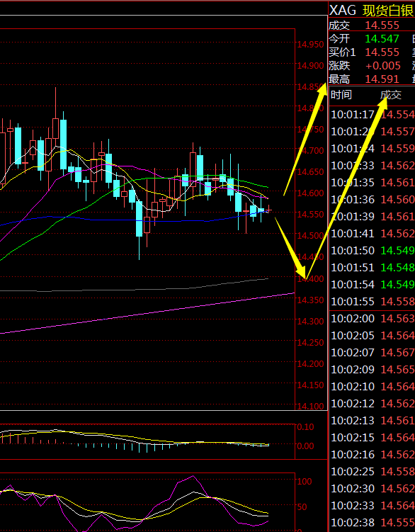Select the XAG 现货白银 instrument title
Viewport: 415px width, 532px height.
[372, 11]
